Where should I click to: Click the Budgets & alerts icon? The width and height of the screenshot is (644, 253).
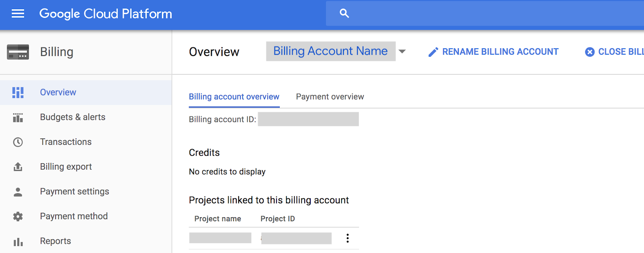pos(18,117)
